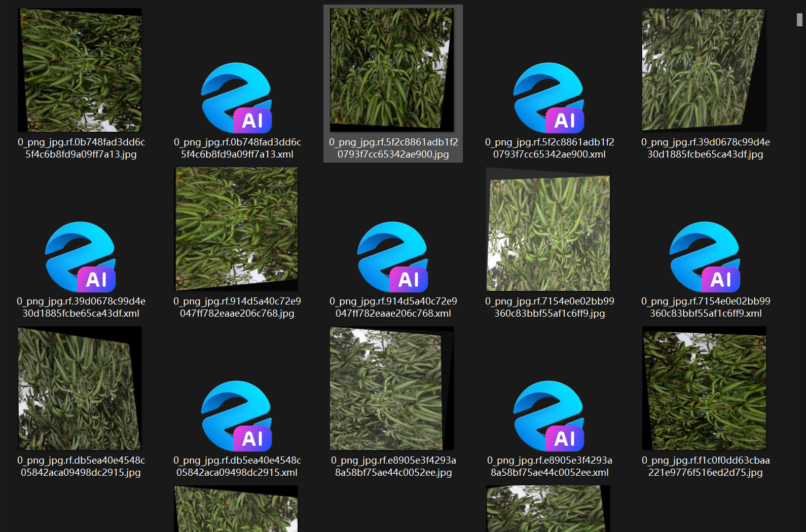
Task: Select the e8905e3f4293a XML file icon
Action: click(x=549, y=416)
